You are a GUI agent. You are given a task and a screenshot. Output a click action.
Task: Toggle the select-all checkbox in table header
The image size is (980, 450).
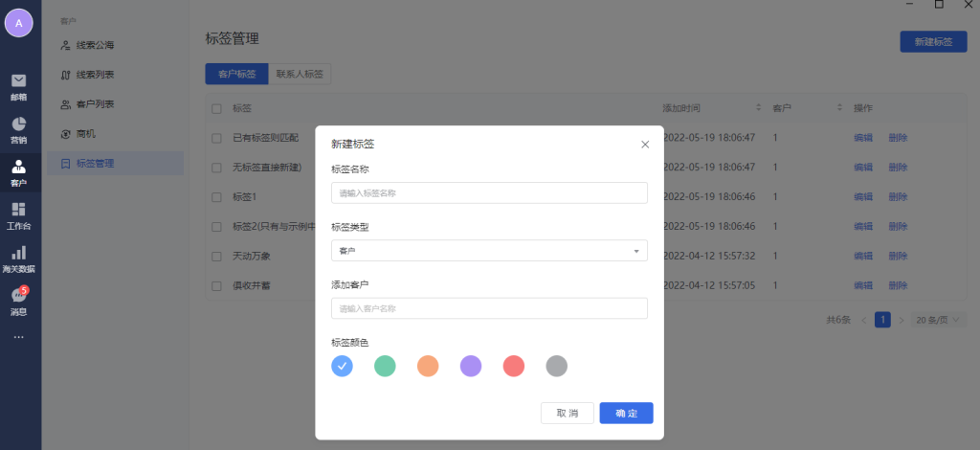click(x=216, y=108)
